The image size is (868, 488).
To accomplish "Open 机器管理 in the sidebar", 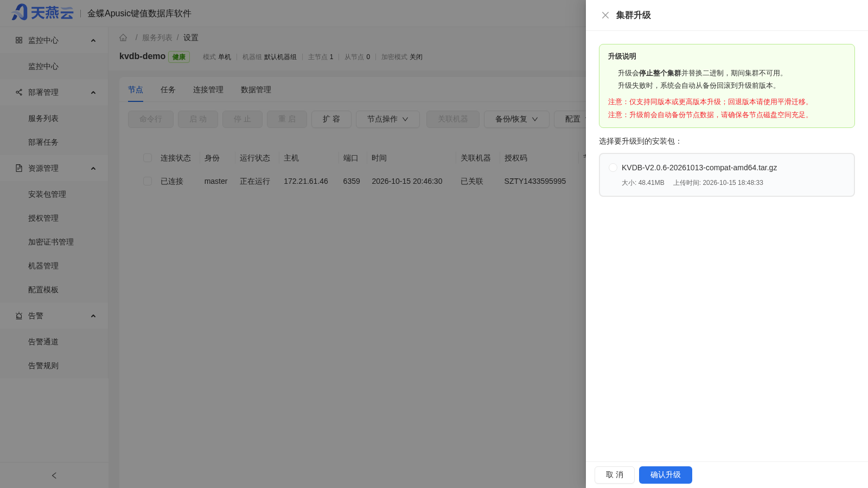I will pyautogui.click(x=43, y=266).
